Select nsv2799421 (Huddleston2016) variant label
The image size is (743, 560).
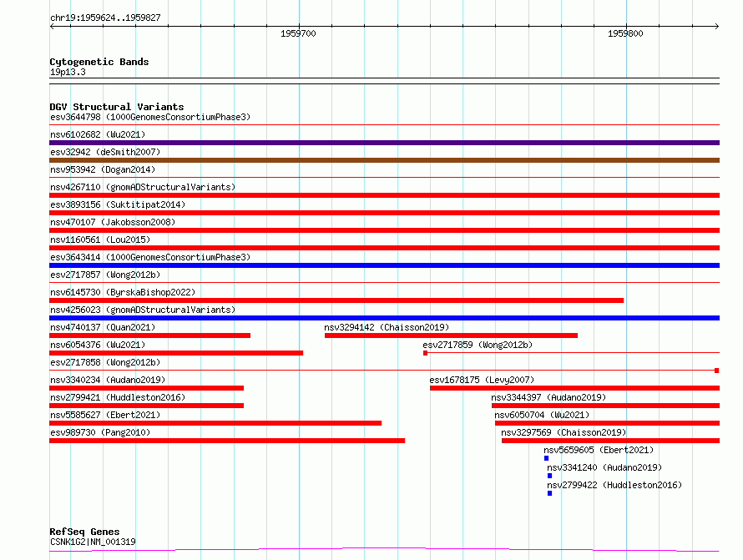[118, 397]
